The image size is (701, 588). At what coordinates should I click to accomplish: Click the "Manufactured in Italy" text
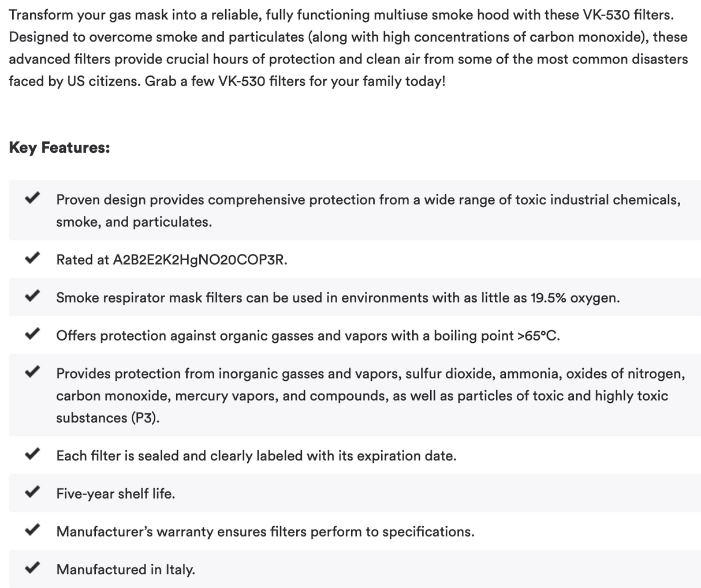point(125,570)
